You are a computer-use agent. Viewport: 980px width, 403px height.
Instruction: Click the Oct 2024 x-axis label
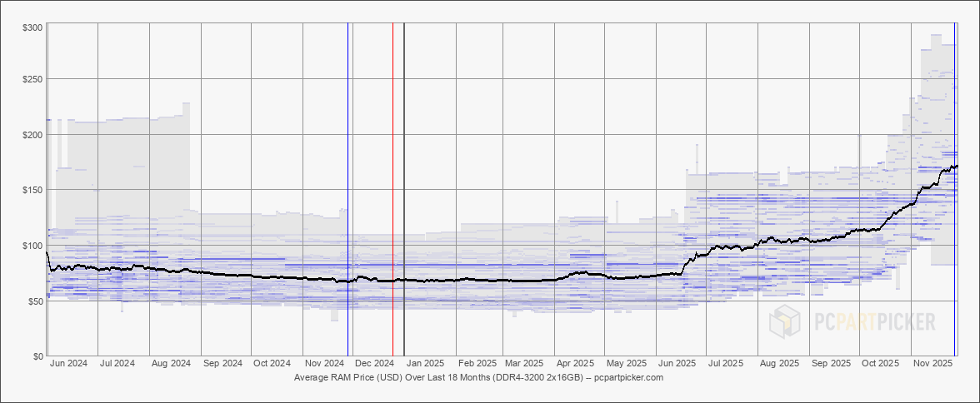[272, 364]
